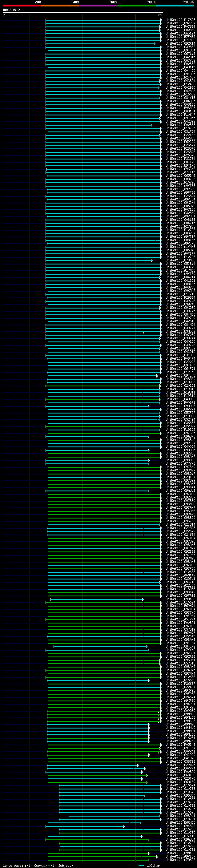Select label UniRef100_Q42900
This screenshot has width=197, height=868.
pyautogui.click(x=180, y=755)
